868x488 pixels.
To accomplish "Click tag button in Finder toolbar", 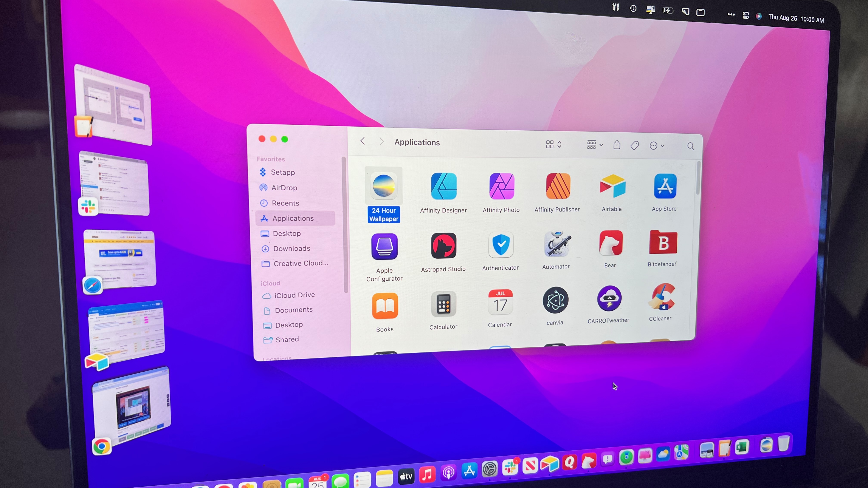I will pyautogui.click(x=634, y=145).
